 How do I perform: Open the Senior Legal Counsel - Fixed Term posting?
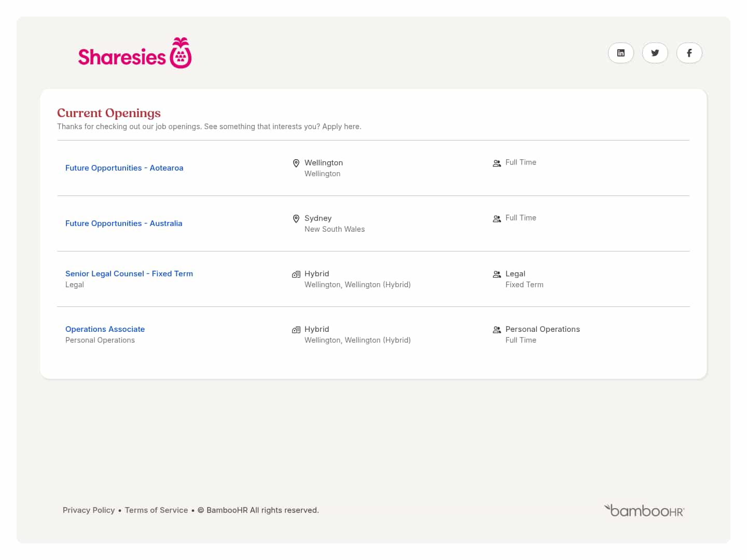coord(129,273)
